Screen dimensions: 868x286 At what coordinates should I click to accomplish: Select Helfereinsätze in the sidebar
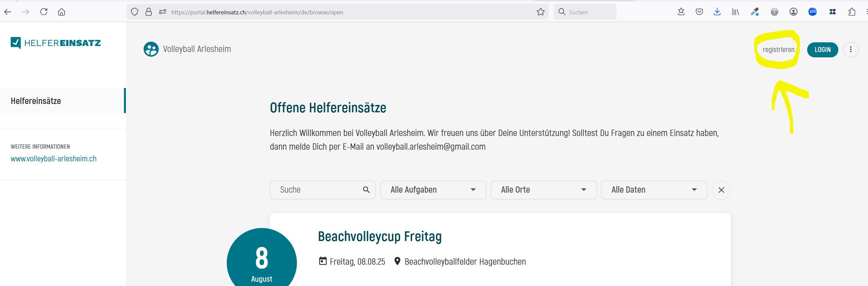point(36,101)
